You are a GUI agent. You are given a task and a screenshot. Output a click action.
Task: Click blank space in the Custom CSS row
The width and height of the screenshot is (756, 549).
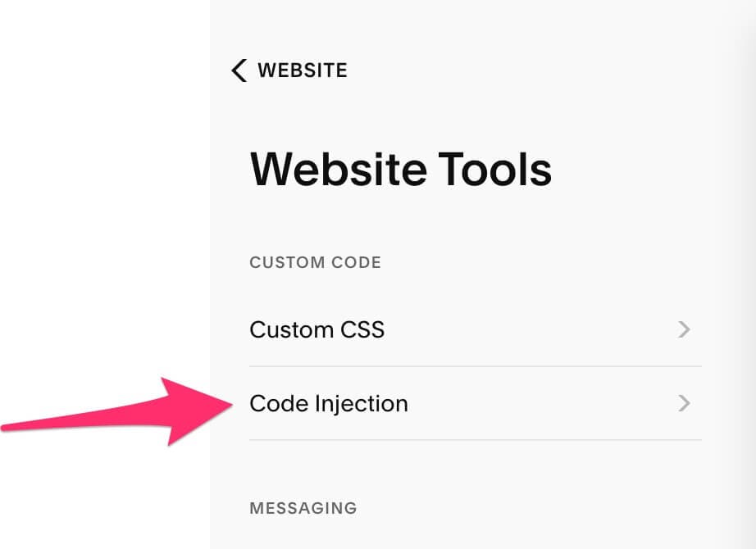[x=531, y=329]
